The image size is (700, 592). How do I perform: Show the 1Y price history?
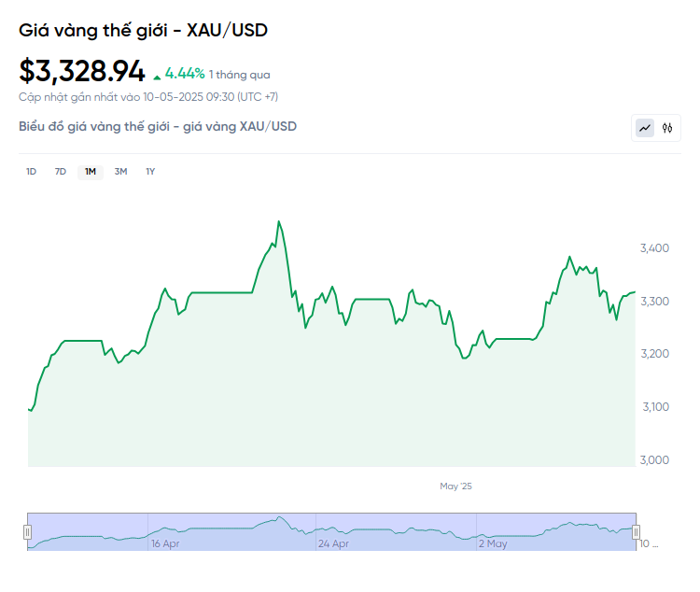click(x=150, y=171)
